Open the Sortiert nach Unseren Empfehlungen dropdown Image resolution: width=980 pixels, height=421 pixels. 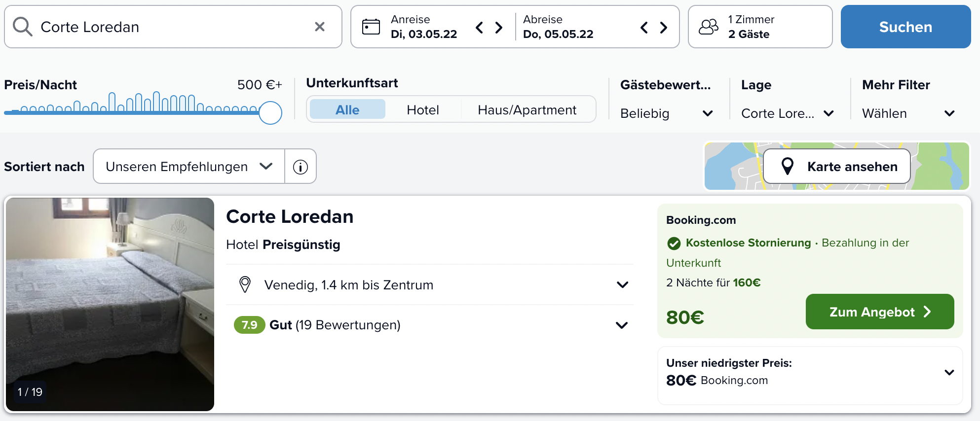pyautogui.click(x=189, y=167)
